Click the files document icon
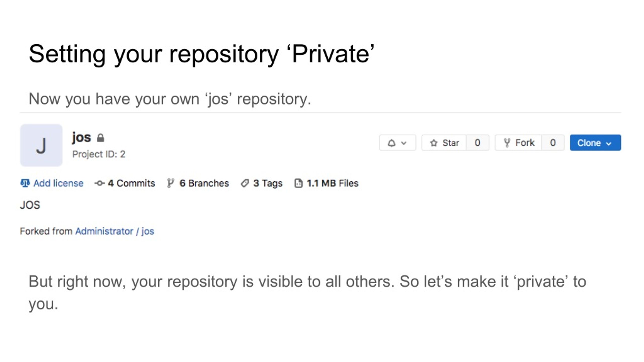Image resolution: width=644 pixels, height=362 pixels. (298, 183)
